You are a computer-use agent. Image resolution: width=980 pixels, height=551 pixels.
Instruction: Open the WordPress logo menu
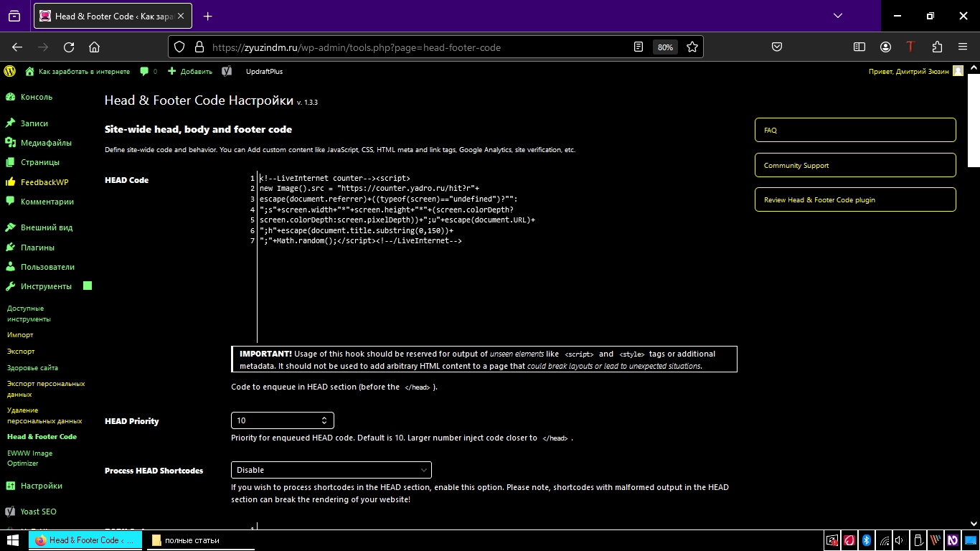pos(10,71)
